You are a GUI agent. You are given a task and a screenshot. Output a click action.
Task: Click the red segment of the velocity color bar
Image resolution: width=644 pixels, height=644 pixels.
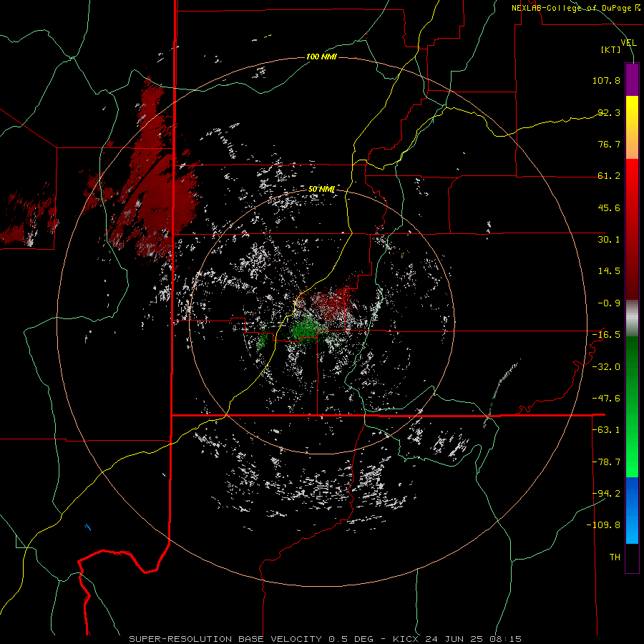(632, 230)
